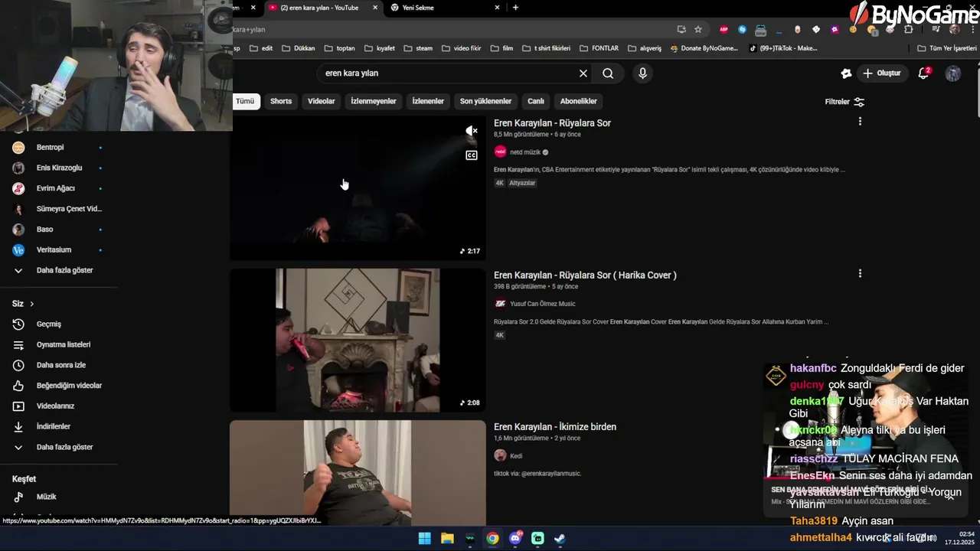Open Chrome extensions puzzle icon
The image size is (980, 551).
[x=909, y=29]
